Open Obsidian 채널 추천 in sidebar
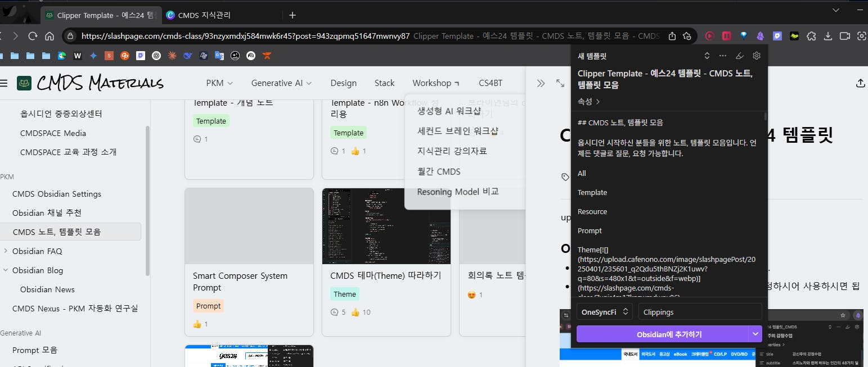The width and height of the screenshot is (868, 367). pos(47,213)
